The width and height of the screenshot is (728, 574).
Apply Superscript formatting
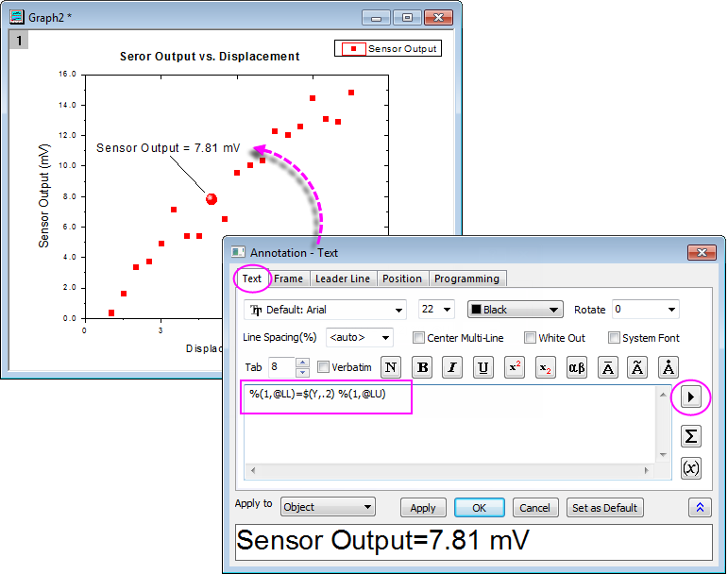tap(515, 368)
